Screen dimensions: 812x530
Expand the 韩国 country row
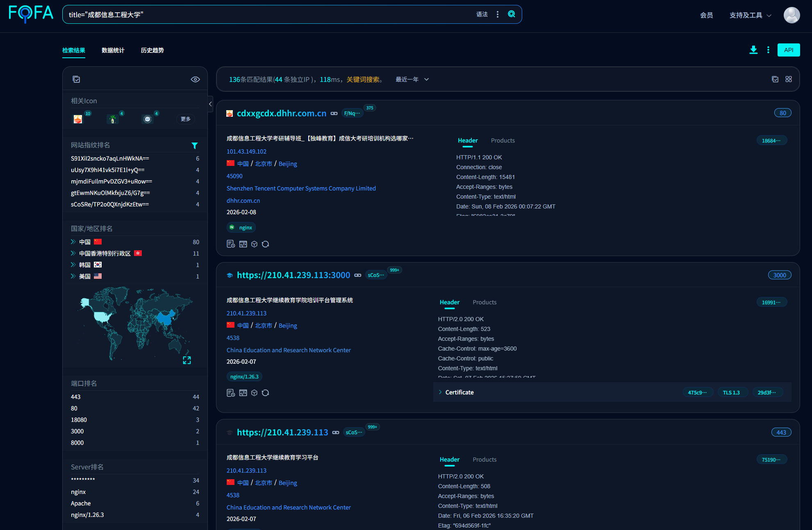[73, 265]
